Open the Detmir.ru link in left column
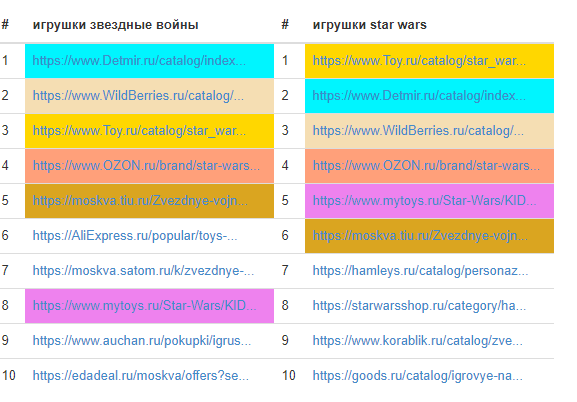The image size is (577, 402). pos(139,60)
